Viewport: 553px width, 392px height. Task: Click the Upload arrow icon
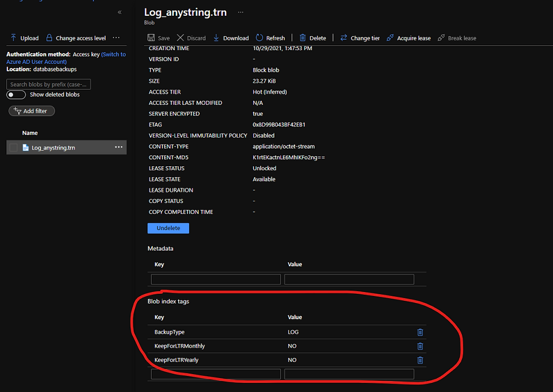(14, 38)
